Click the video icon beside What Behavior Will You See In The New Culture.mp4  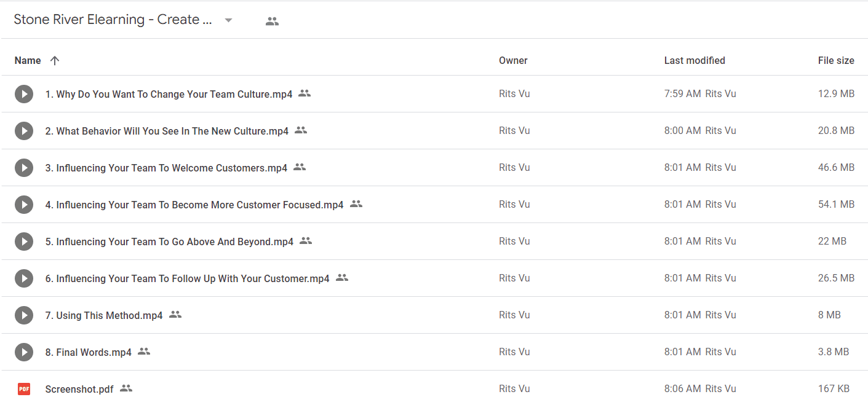pyautogui.click(x=24, y=131)
